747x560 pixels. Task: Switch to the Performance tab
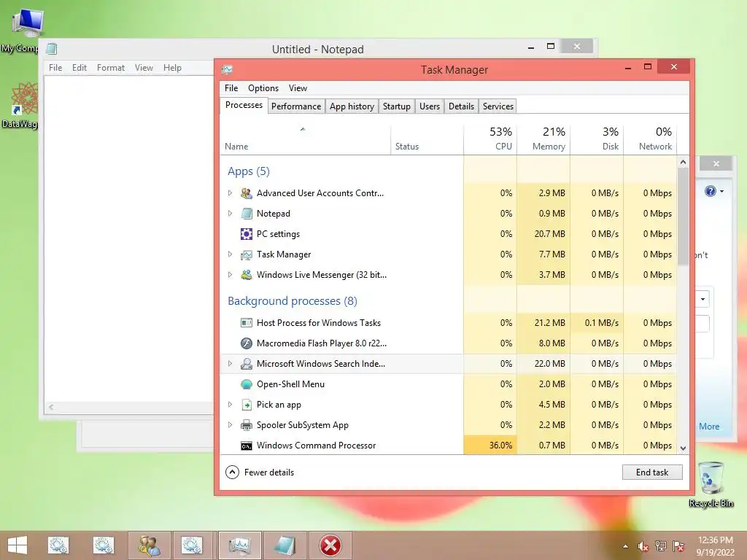[296, 106]
